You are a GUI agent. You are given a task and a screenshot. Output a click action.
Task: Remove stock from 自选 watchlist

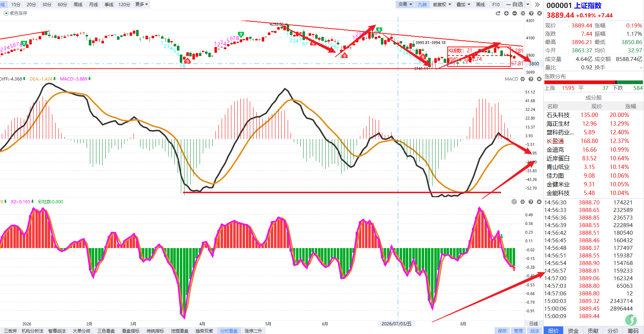tap(514, 4)
